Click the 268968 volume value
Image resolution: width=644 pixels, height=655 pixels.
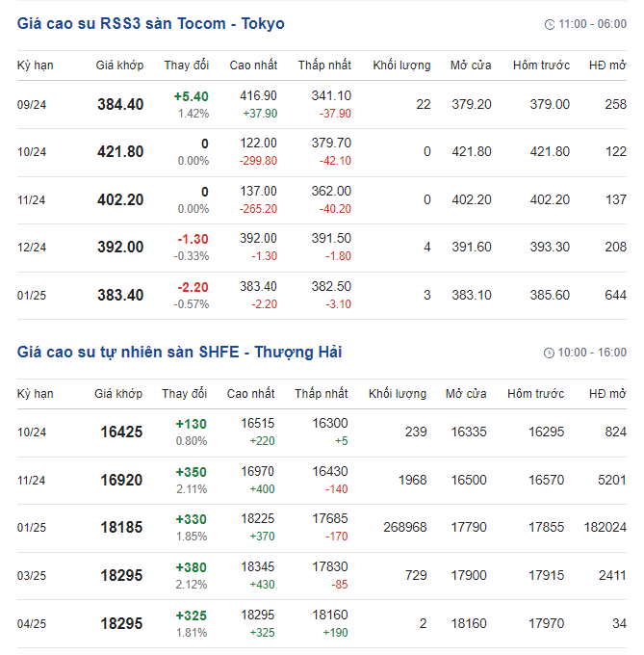coord(399,528)
